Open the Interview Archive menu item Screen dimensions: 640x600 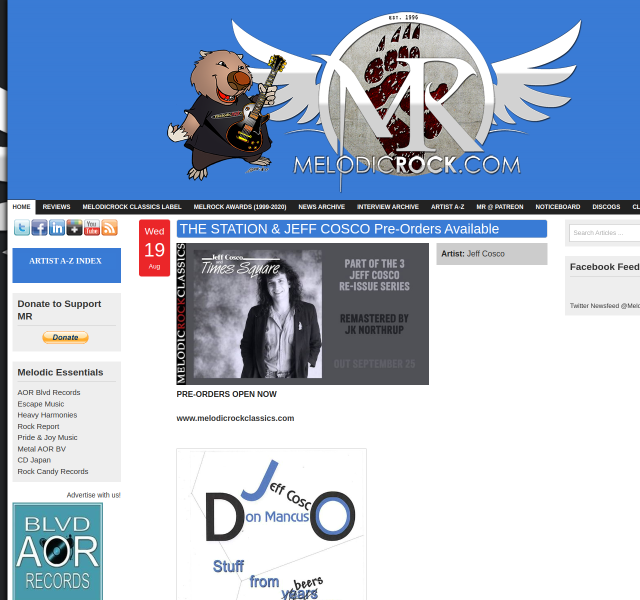pyautogui.click(x=388, y=207)
